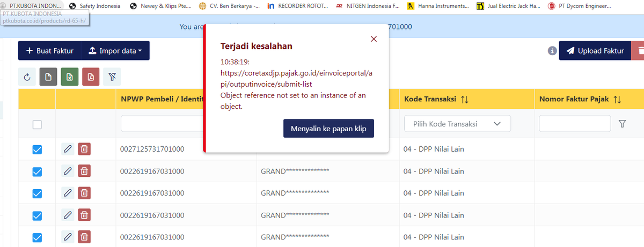
Task: Click the delete trash icon for row 0027125731701000
Action: [x=84, y=149]
